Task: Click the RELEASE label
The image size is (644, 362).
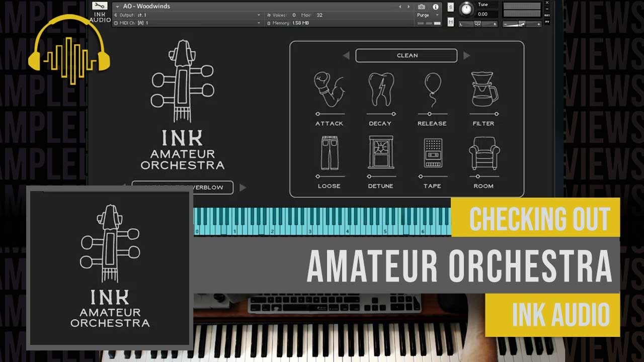Action: 432,124
